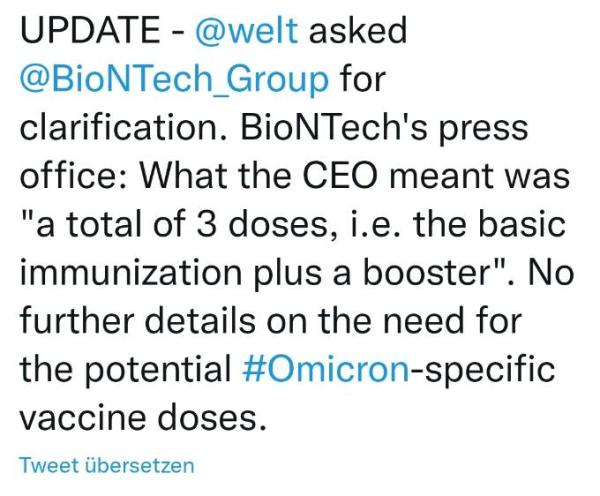Click the word 'asked' after @welt

[357, 31]
